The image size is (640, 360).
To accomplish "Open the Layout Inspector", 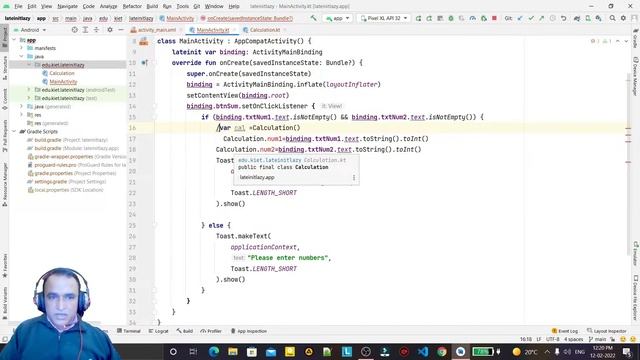I will (x=607, y=331).
